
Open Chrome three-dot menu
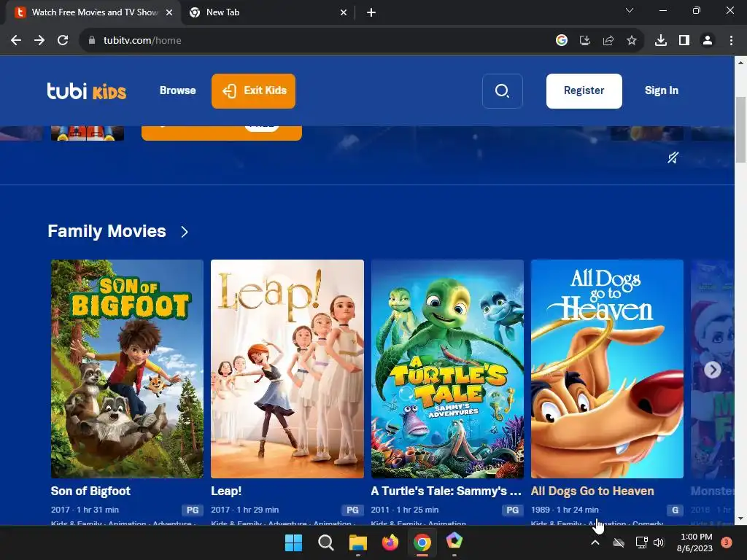click(731, 41)
